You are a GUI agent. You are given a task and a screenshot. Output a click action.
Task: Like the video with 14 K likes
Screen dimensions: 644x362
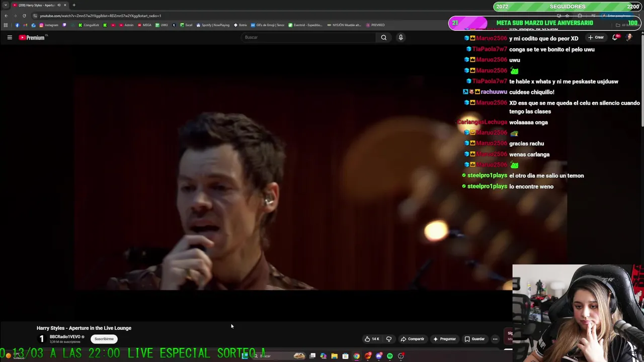point(372,339)
